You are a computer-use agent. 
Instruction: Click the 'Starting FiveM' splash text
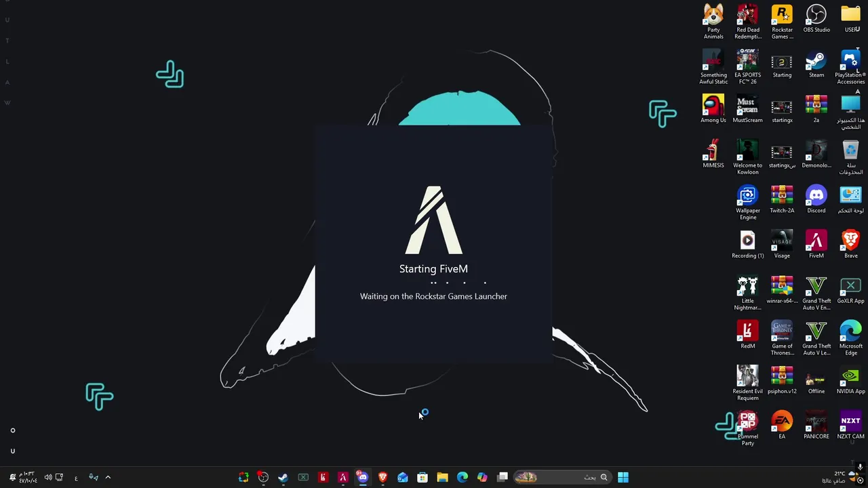(433, 269)
